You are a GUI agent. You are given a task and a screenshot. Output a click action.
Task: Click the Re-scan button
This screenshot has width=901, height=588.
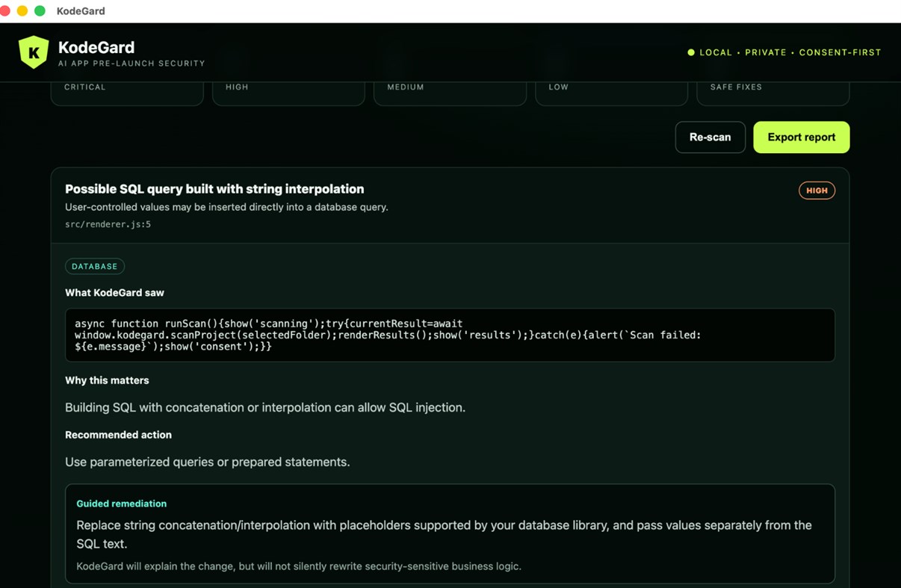(710, 137)
